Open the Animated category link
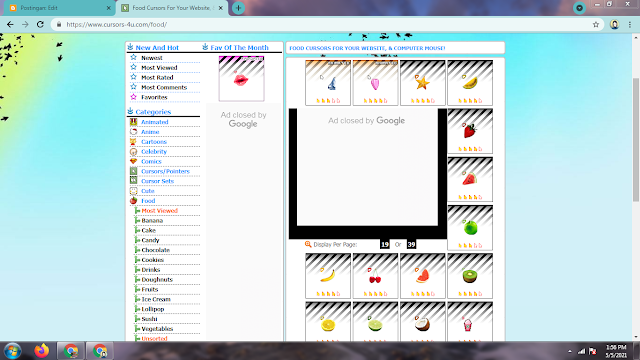Screen dimensions: 640x360 coord(155,122)
